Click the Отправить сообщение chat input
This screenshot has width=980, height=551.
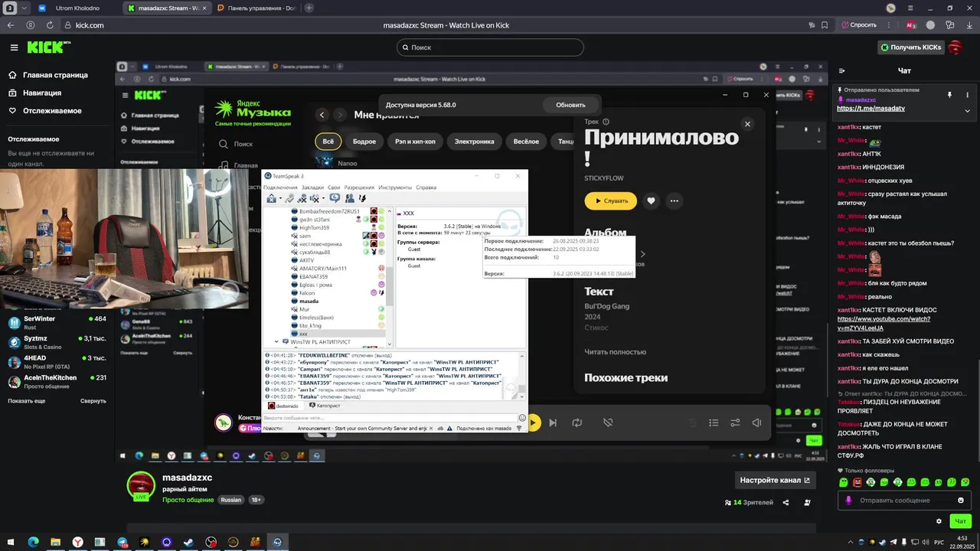click(903, 500)
